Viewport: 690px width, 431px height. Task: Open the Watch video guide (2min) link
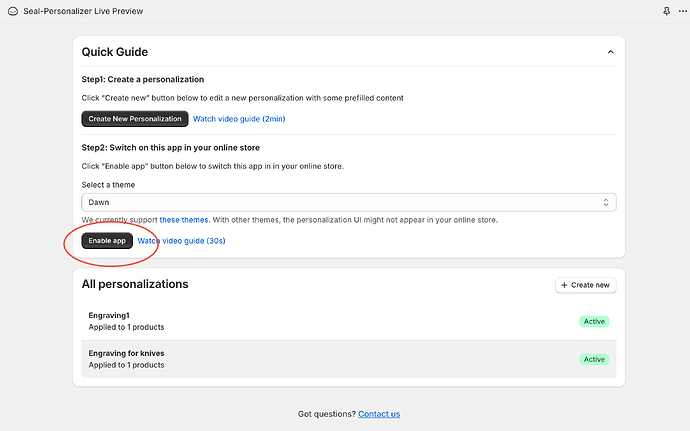point(239,119)
